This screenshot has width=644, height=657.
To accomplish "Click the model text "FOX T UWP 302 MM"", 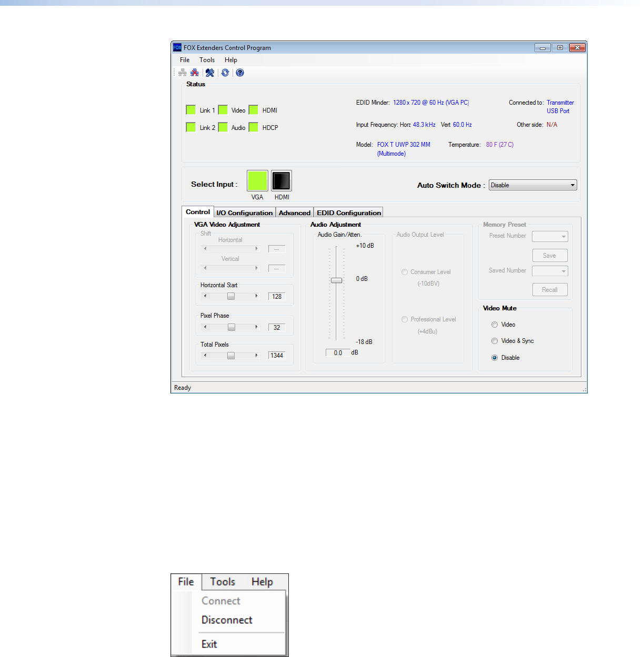I will tap(404, 145).
